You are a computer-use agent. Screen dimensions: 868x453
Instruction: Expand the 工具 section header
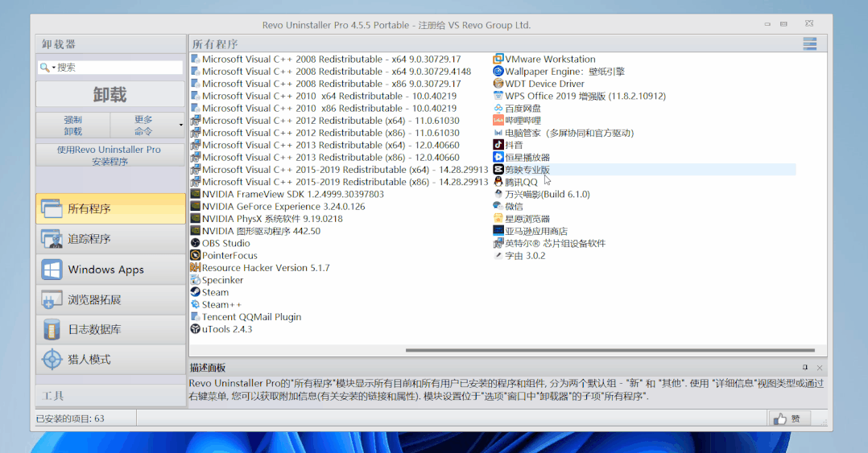(111, 396)
